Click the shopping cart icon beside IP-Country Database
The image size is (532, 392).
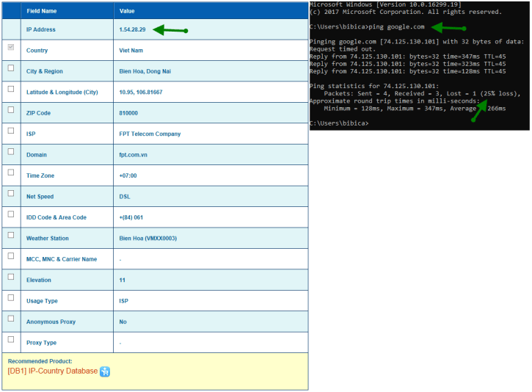pyautogui.click(x=105, y=371)
